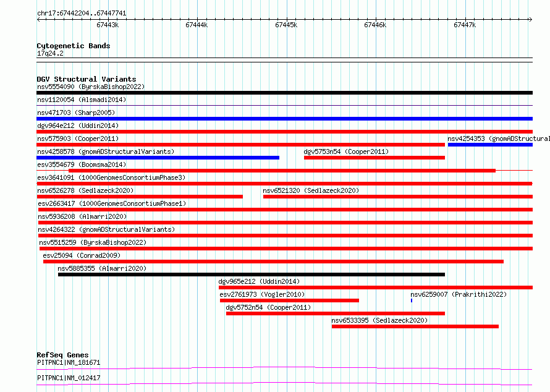This screenshot has width=550, height=392.
Task: Select esv3641091 (1000GenomesConsortiumPhase3) label
Action: point(111,177)
